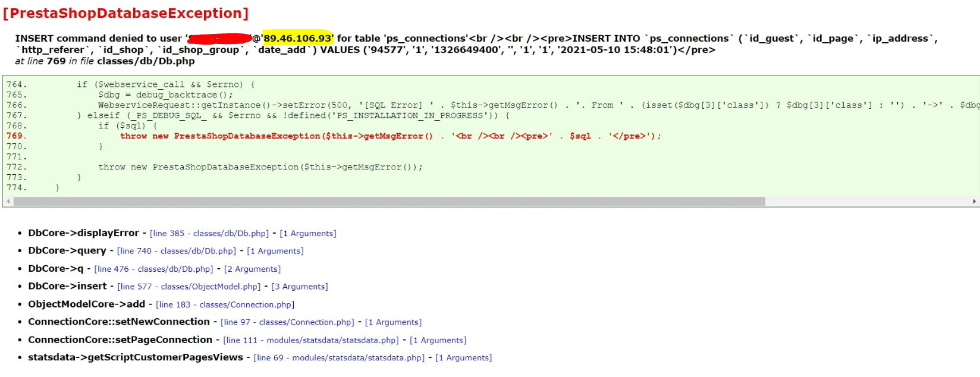980x377 pixels.
Task: Open the DbCore->q line 476 link
Action: 154,269
